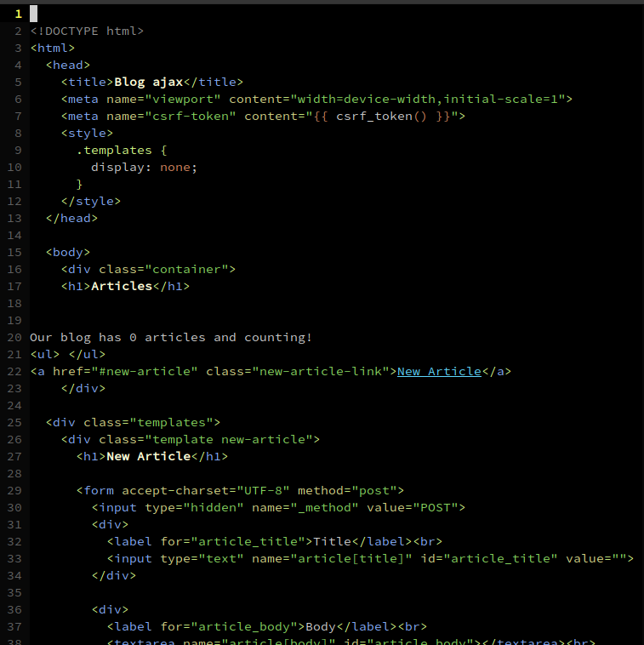Click the '<ul> </ul>' tags on line 21
The image size is (644, 645).
(68, 355)
